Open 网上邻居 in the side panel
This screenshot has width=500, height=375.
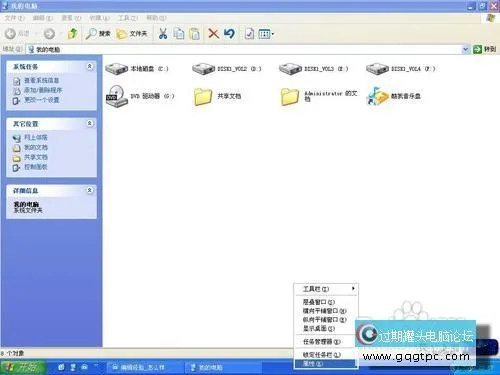tap(36, 137)
